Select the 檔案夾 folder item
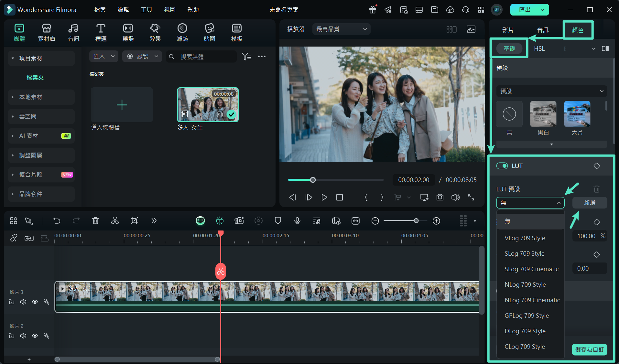The image size is (619, 364). point(35,78)
